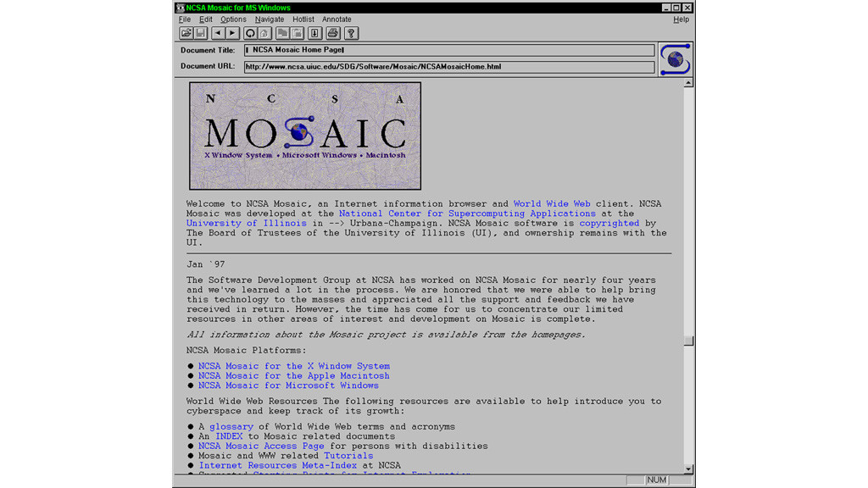Image resolution: width=868 pixels, height=488 pixels.
Task: Open the Navigate menu
Action: [x=270, y=19]
